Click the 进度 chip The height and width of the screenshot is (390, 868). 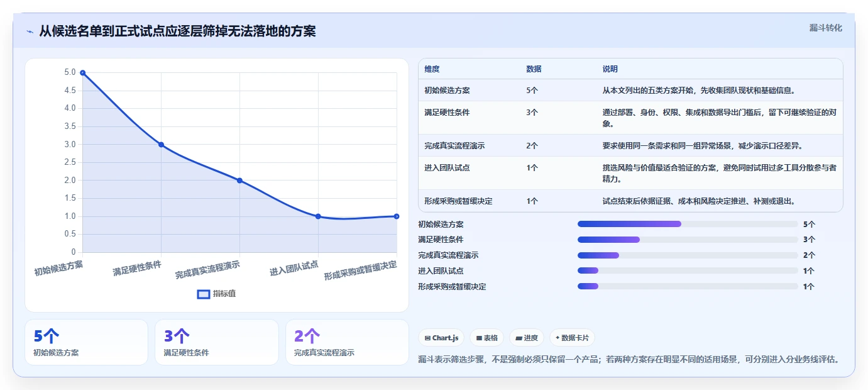[x=527, y=338]
